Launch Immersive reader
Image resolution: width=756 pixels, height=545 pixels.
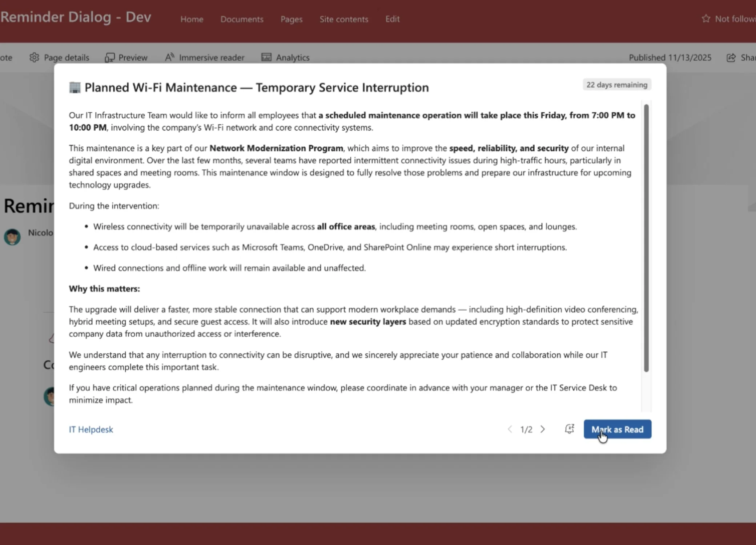[205, 57]
